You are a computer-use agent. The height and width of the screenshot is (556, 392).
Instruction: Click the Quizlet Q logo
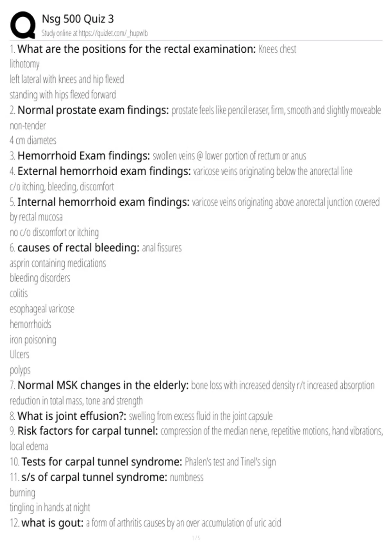pyautogui.click(x=23, y=25)
